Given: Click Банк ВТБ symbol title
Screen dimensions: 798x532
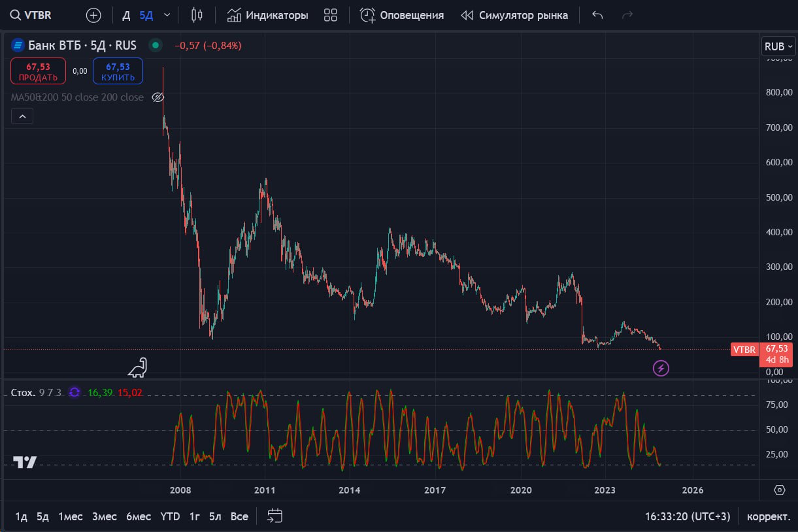Looking at the screenshot, I should coord(82,45).
